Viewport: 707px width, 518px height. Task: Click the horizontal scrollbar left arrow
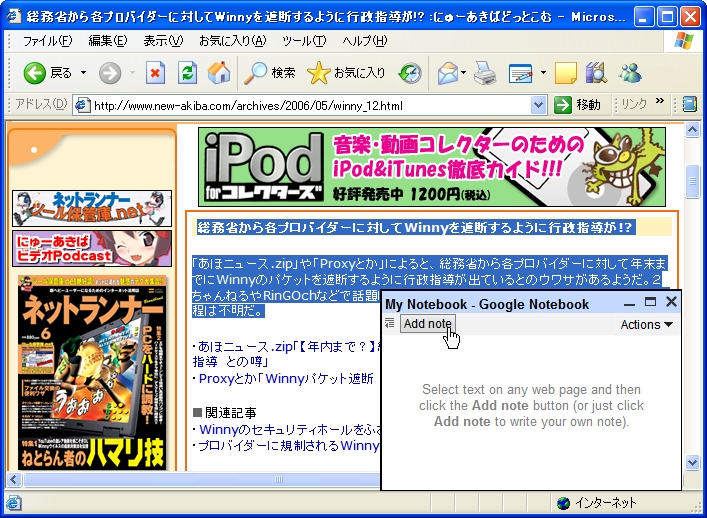point(13,479)
